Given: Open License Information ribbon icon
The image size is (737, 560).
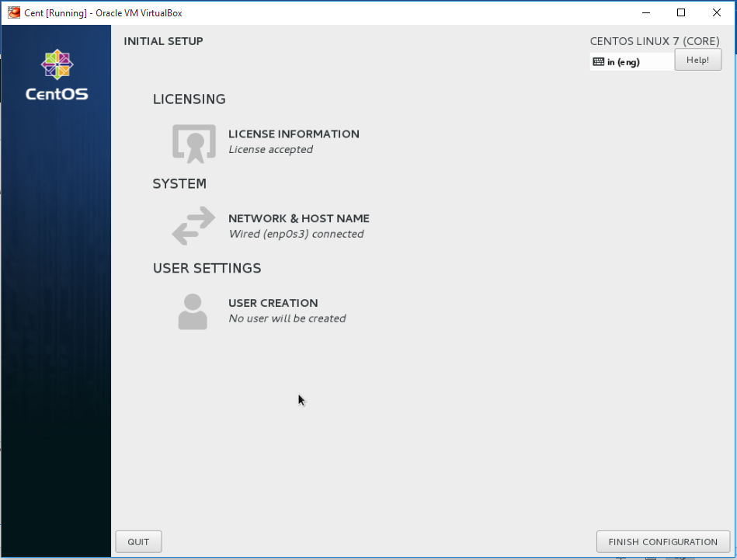Looking at the screenshot, I should click(194, 144).
